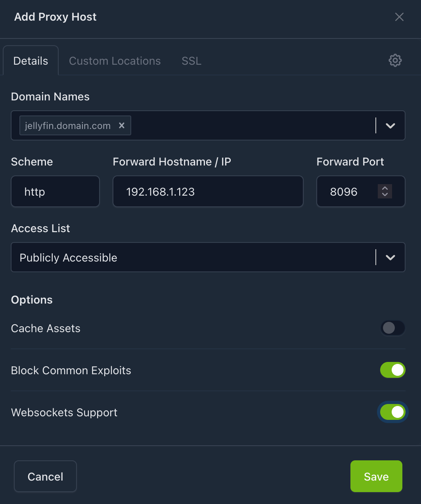Enable the Cache Assets toggle
This screenshot has height=504, width=421.
(x=392, y=328)
